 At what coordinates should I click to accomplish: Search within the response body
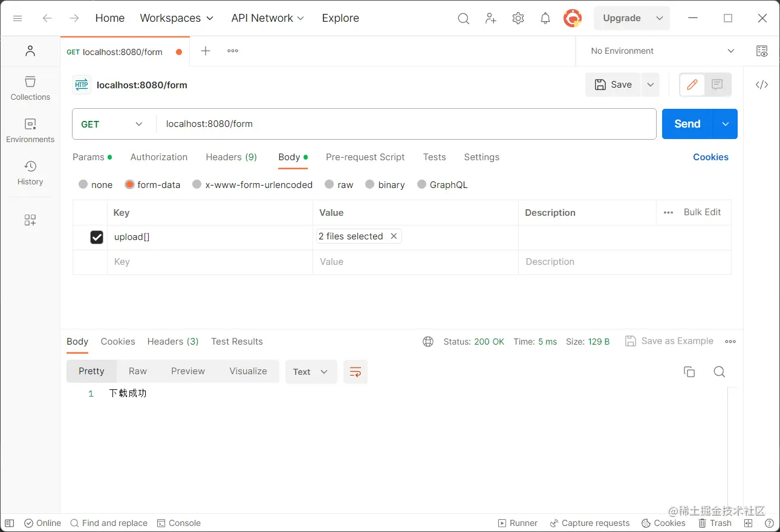pos(719,372)
